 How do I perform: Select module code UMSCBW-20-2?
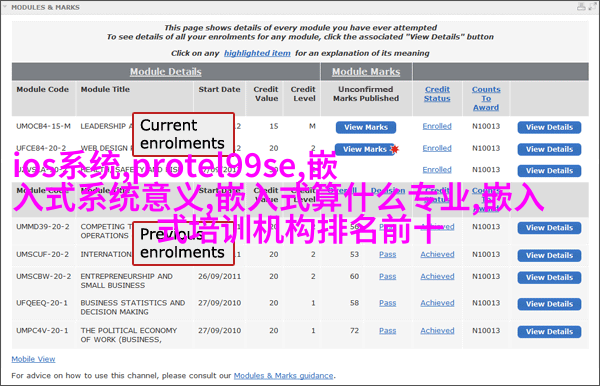click(44, 276)
